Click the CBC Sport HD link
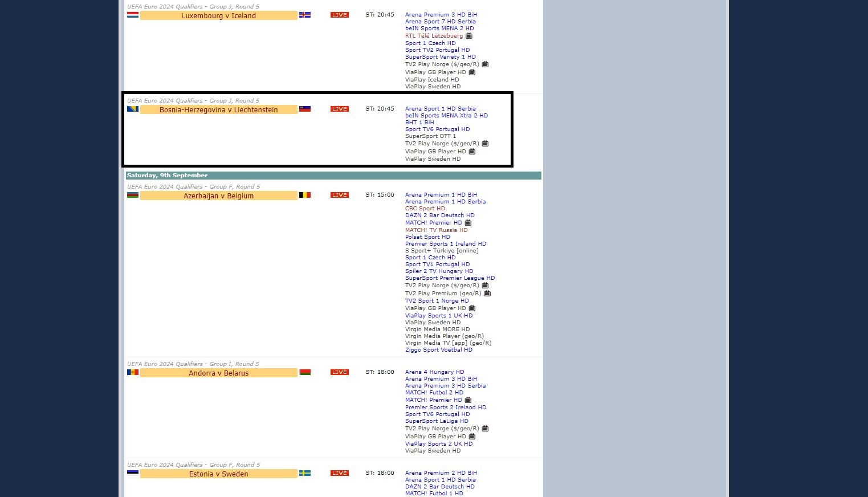 425,209
